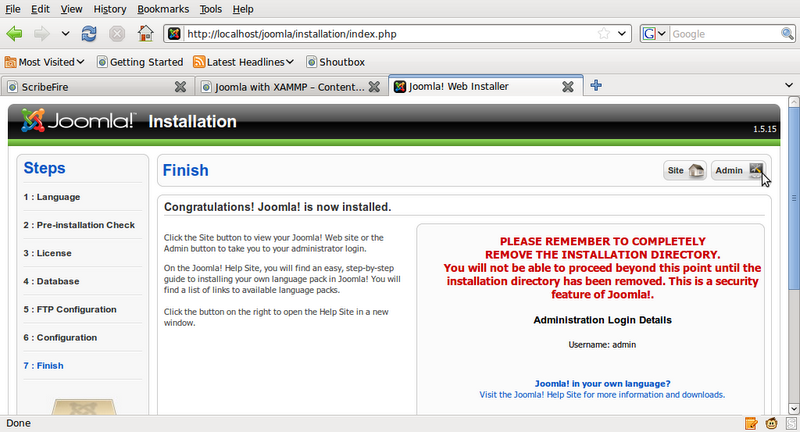800x432 pixels.
Task: Open the Shoutbox bookmark
Action: pos(335,62)
